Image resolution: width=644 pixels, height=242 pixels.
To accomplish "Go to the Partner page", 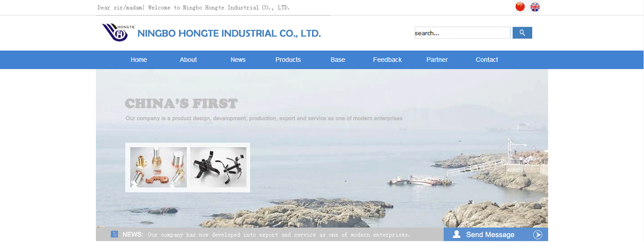I will pos(437,60).
